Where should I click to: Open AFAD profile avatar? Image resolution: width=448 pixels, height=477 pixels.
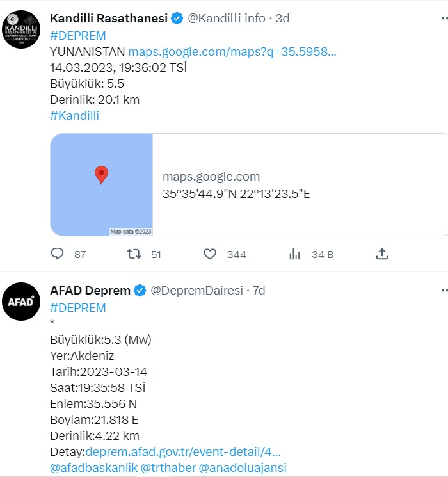[21, 302]
